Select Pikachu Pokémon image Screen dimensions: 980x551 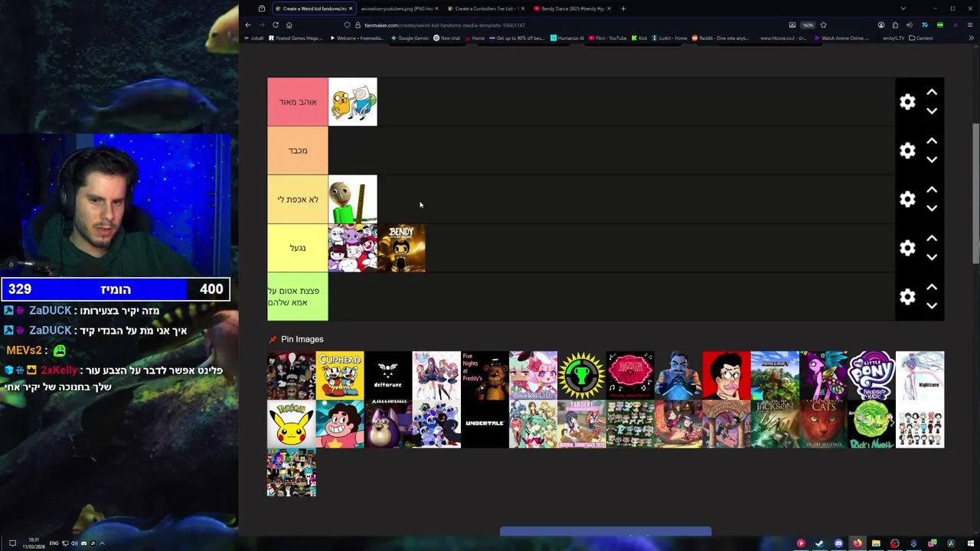tap(291, 424)
